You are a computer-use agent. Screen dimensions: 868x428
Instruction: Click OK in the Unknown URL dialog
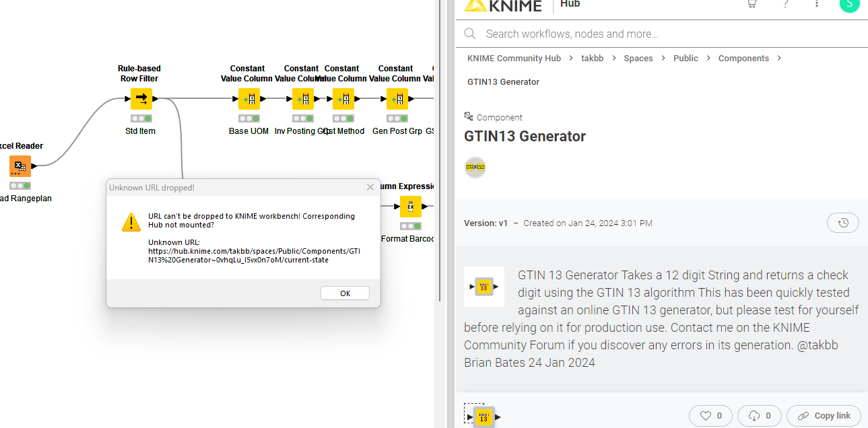point(345,293)
